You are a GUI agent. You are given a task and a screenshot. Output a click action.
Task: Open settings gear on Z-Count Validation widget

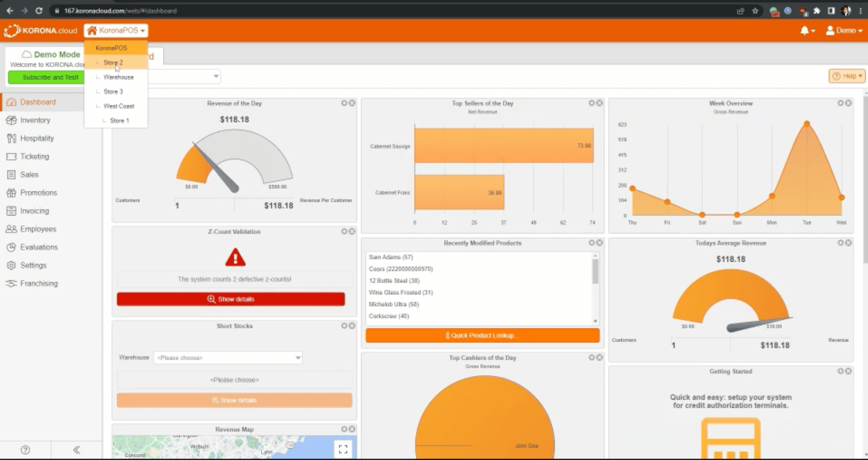click(344, 231)
